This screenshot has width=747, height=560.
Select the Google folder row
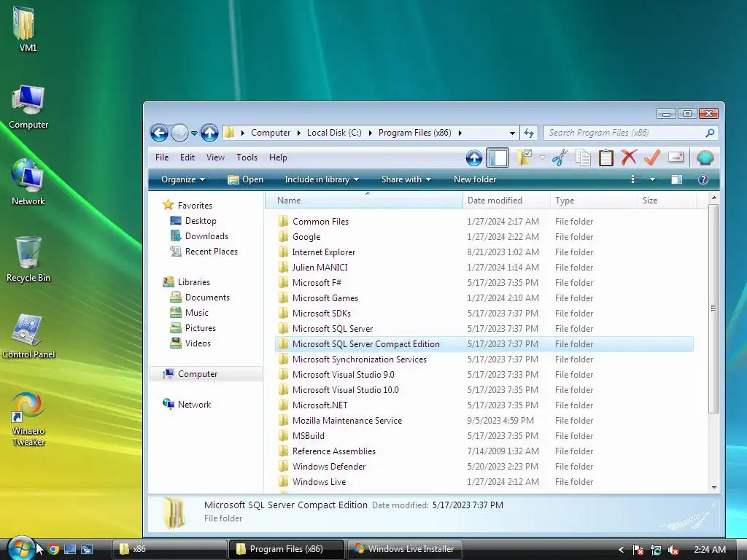(x=484, y=237)
